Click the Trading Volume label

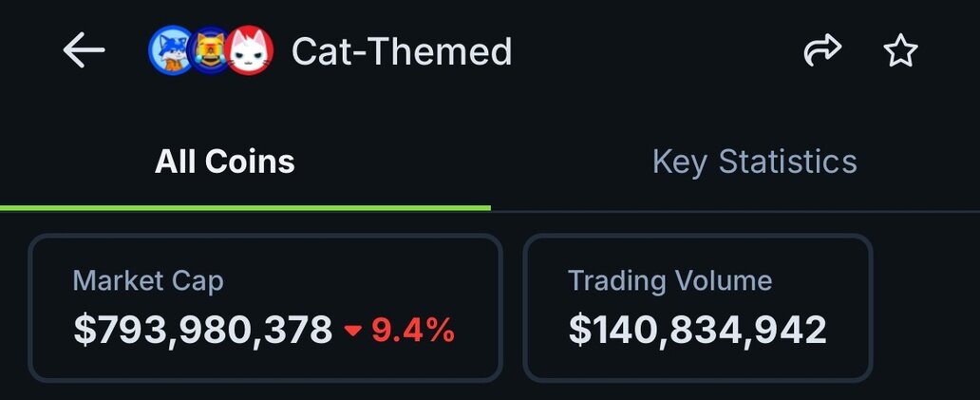(669, 280)
